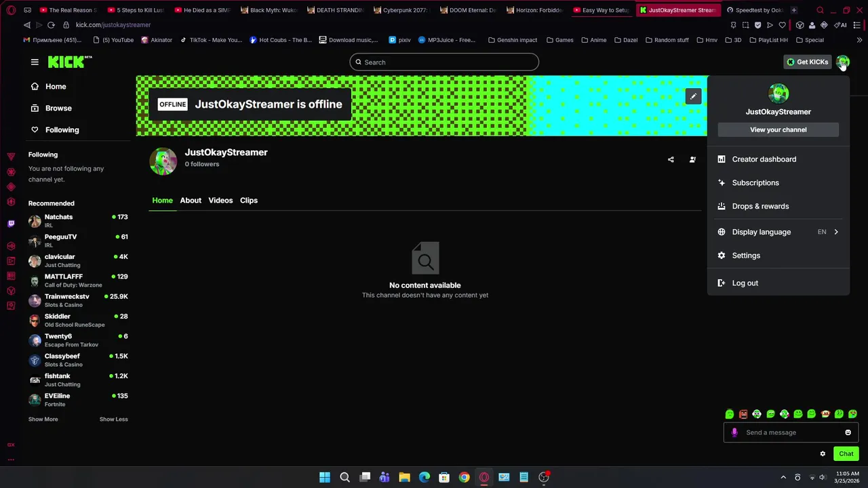Screen dimensions: 868x488
Task: Open chat settings gear icon
Action: [x=823, y=454]
